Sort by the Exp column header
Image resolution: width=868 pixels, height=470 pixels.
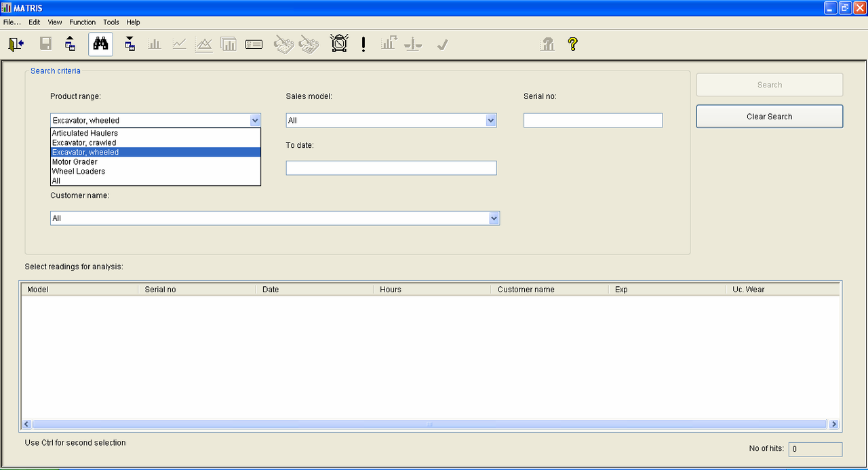pyautogui.click(x=667, y=289)
